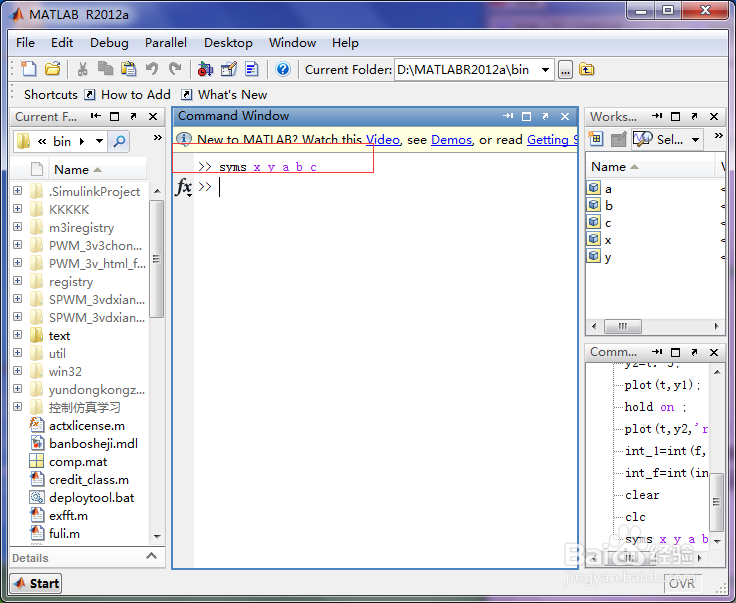
Task: Expand the win32 folder
Action: click(17, 371)
